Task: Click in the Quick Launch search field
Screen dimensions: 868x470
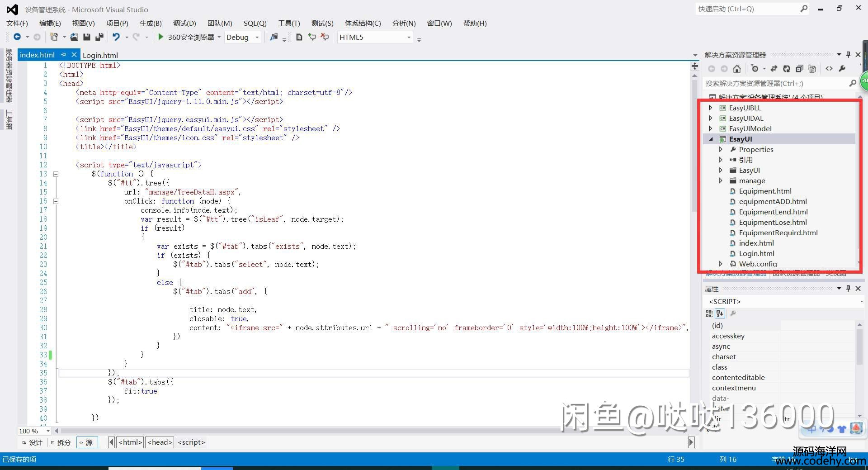Action: 748,9
